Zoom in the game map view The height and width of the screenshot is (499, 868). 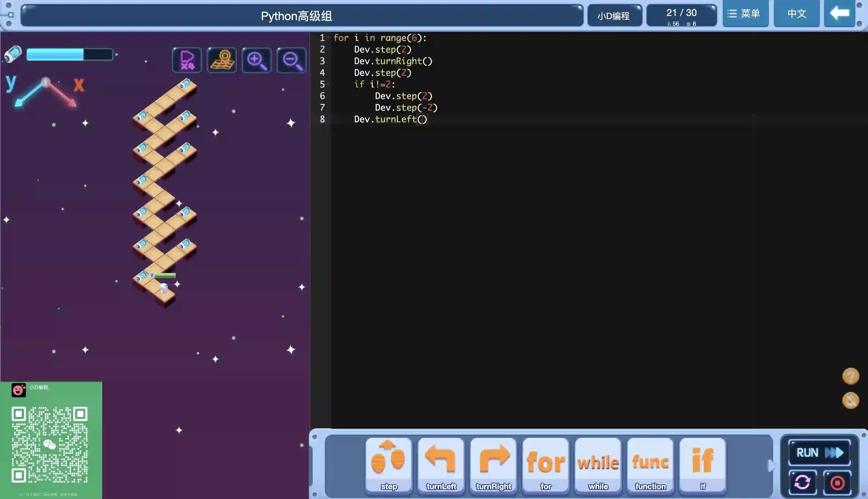tap(256, 60)
